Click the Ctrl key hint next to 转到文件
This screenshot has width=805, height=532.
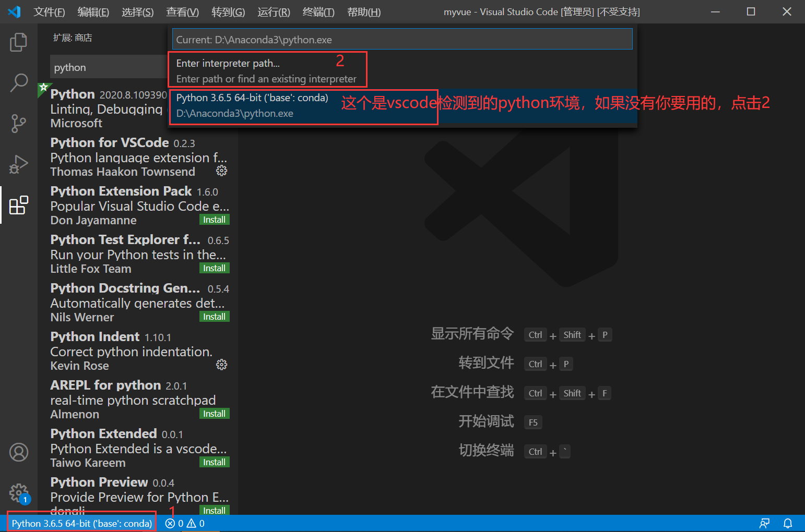tap(535, 364)
